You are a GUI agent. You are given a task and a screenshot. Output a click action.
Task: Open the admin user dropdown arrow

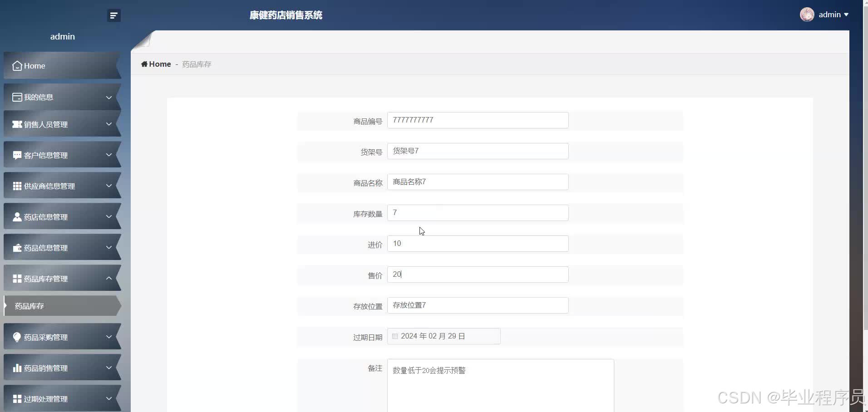tap(846, 15)
